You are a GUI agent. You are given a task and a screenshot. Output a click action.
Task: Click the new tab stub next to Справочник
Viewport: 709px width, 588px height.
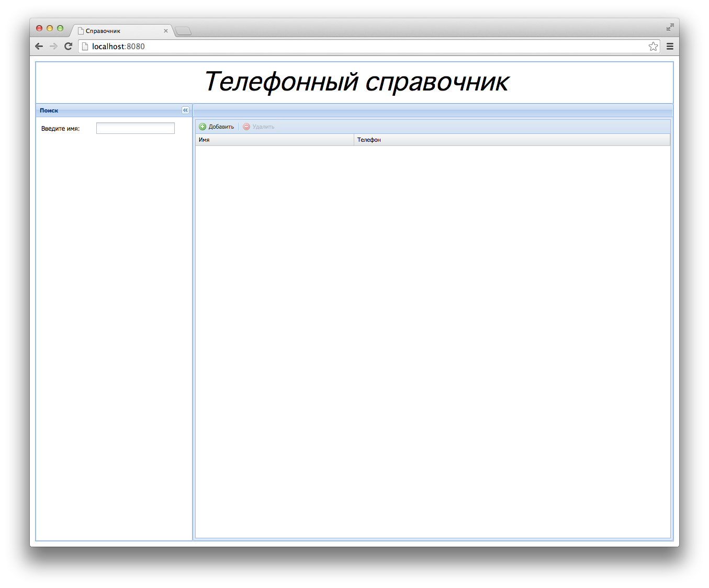183,31
